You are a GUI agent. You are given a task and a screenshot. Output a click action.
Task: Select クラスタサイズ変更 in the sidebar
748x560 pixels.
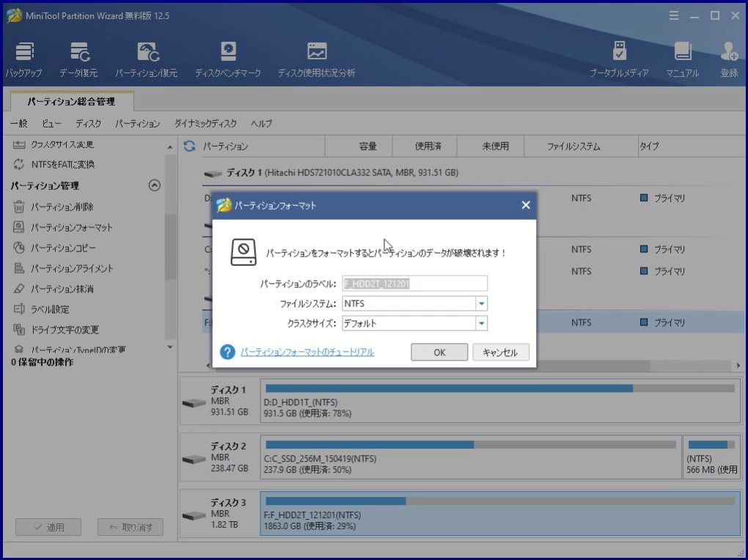53,144
